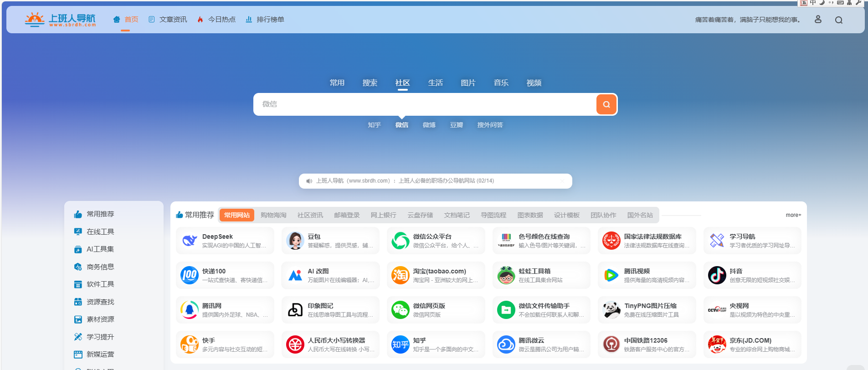Click the 豆包 avatar icon
The image size is (868, 370).
[295, 241]
